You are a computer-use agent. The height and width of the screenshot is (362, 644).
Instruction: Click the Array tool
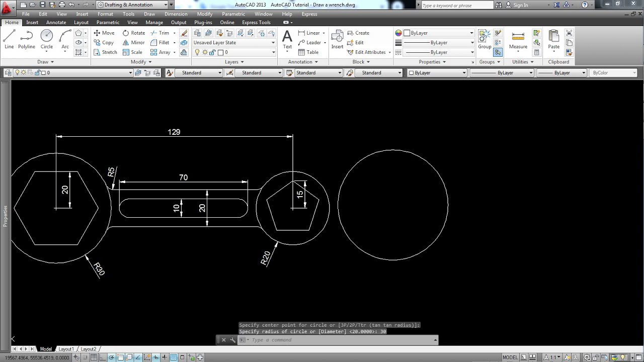coord(160,52)
